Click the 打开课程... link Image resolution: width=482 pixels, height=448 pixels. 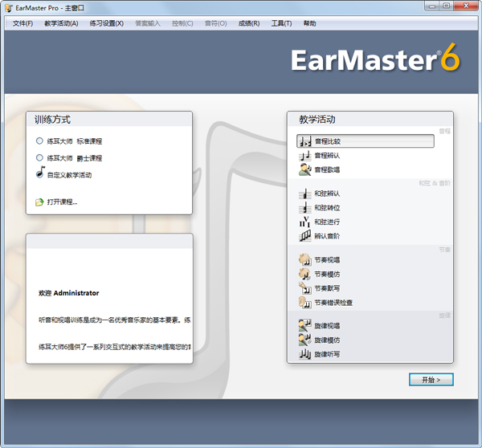62,202
